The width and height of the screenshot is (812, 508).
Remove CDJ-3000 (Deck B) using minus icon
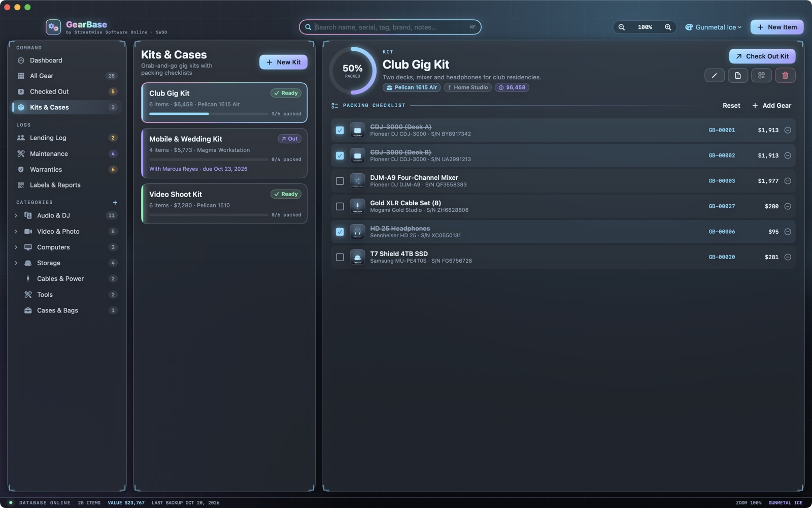[x=788, y=155]
